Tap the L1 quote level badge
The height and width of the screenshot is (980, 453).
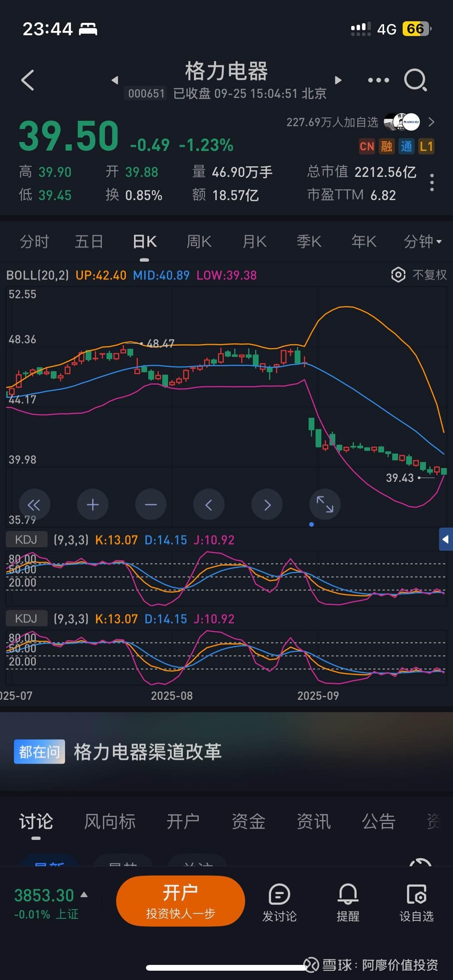(x=426, y=146)
